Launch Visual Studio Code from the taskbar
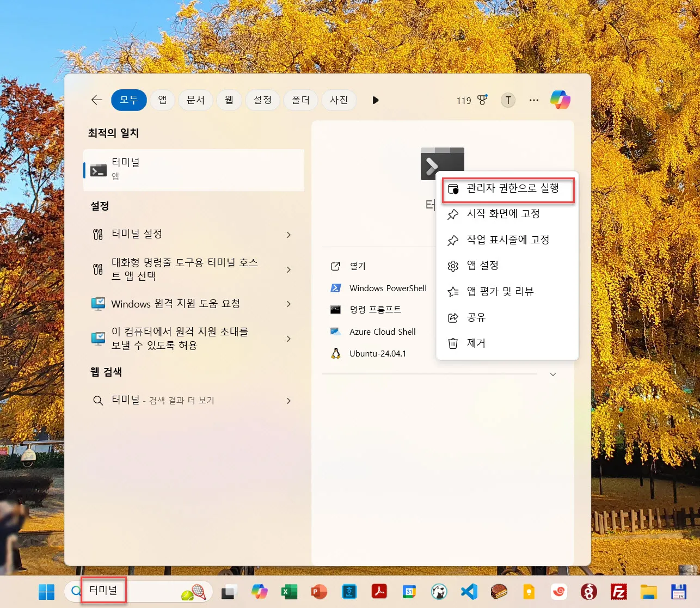 click(469, 591)
